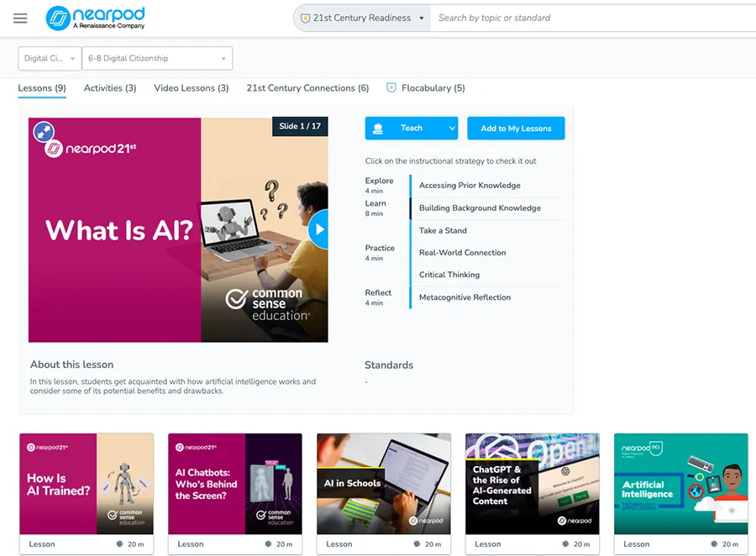Screen dimensions: 756x556
Task: Click Add to My Lessons button
Action: tap(516, 129)
